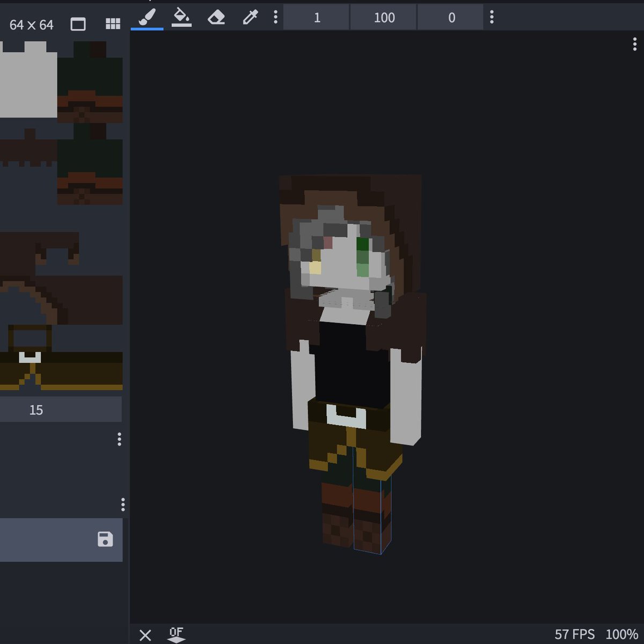Viewport: 644px width, 644px height.
Task: Click the softness field showing 0
Action: pos(451,18)
